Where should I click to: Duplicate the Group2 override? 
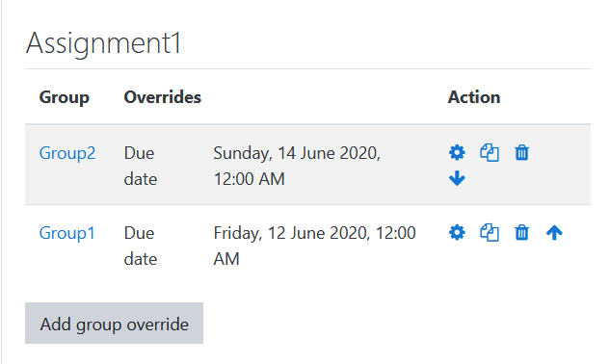coord(490,152)
